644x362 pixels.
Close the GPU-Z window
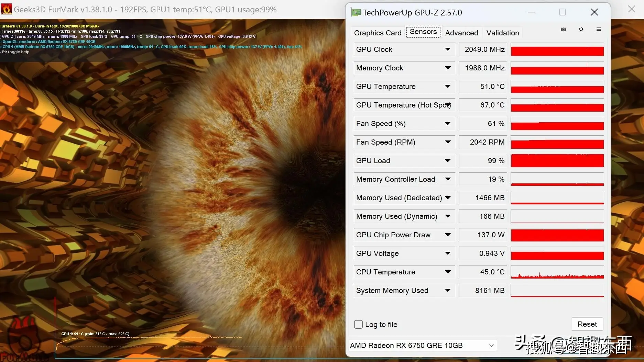[x=594, y=12]
